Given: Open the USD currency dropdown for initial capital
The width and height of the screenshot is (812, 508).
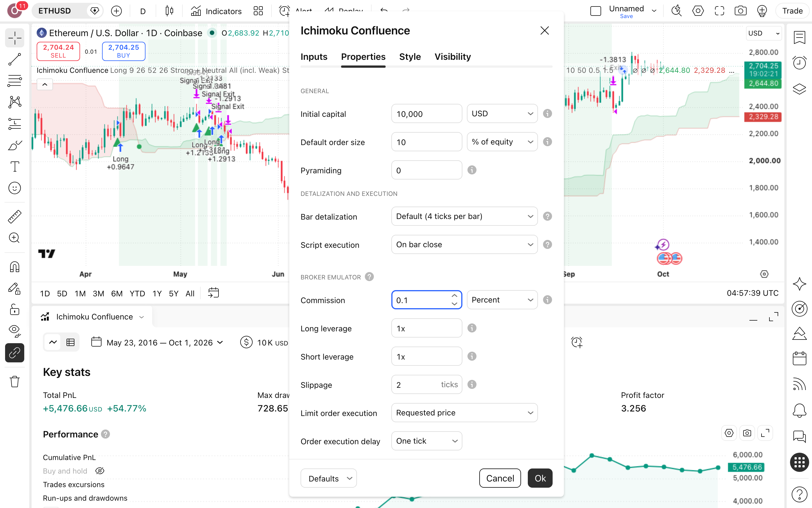Looking at the screenshot, I should pos(502,113).
